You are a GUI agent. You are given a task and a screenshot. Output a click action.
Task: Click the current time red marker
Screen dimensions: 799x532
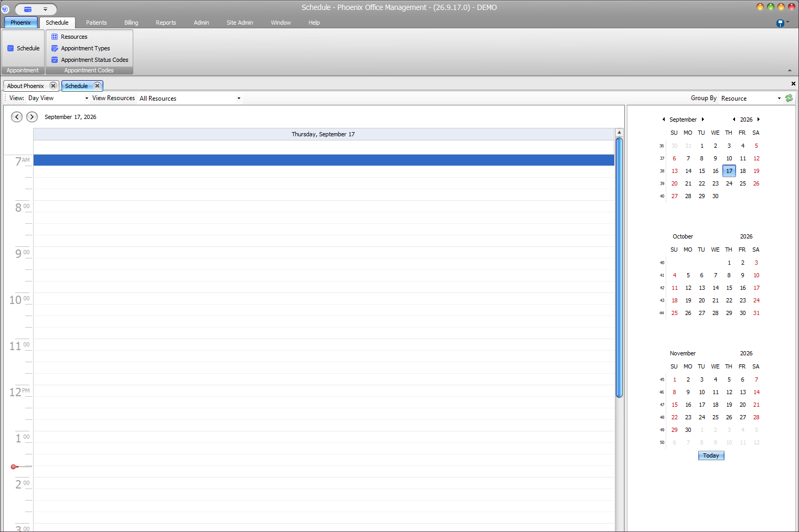(x=14, y=466)
